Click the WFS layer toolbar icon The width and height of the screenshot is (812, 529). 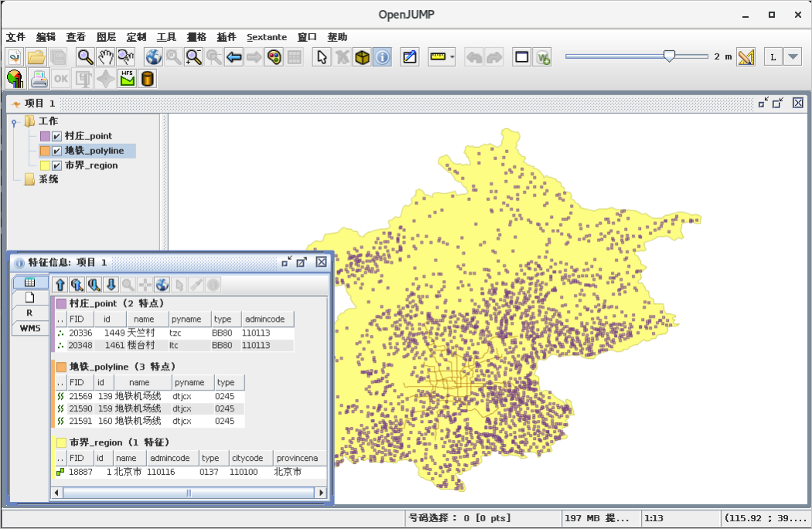coord(128,79)
